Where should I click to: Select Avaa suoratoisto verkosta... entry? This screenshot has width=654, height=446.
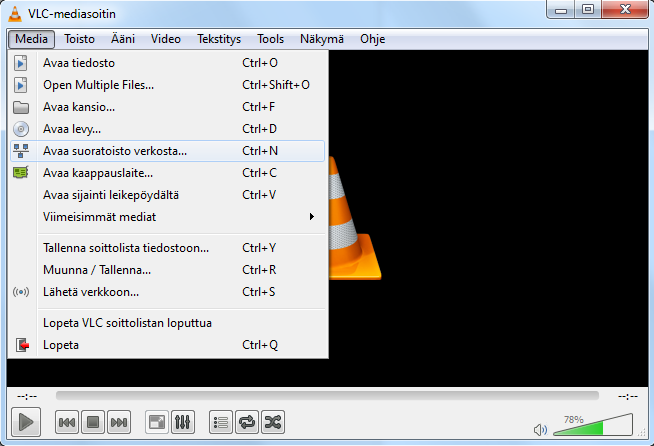pos(167,151)
